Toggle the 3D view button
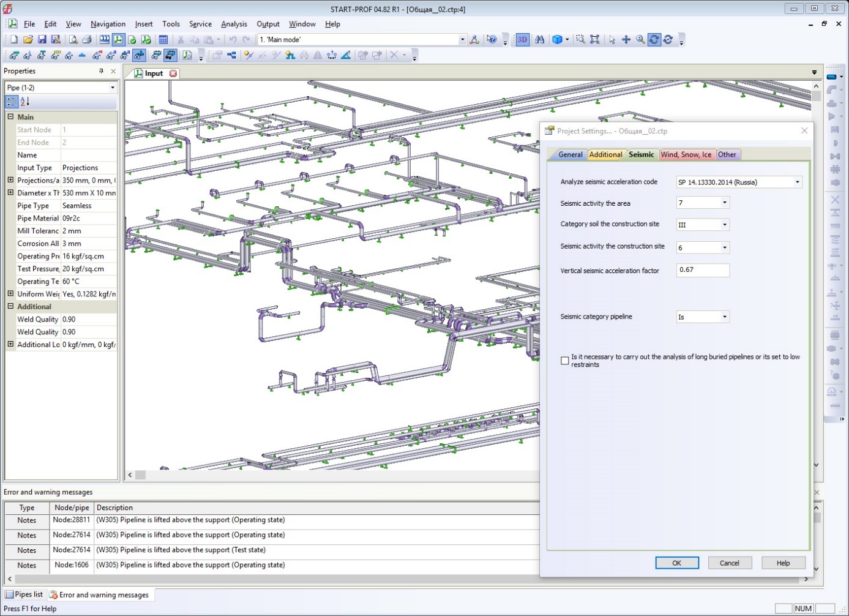This screenshot has width=849, height=616. click(522, 39)
